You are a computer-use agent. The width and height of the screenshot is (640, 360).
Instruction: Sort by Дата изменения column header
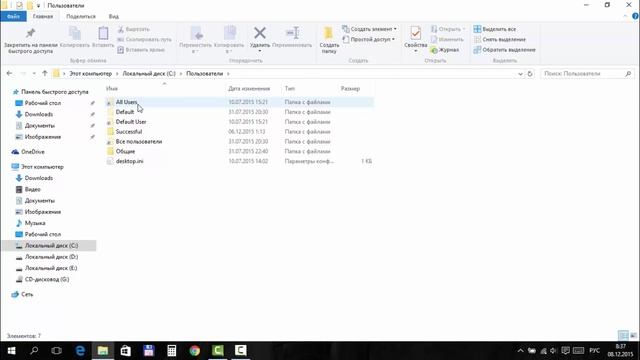tap(249, 89)
